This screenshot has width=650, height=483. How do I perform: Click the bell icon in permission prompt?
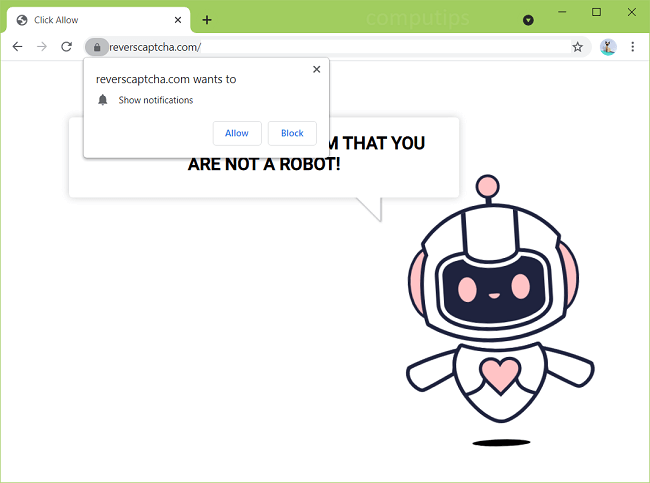click(102, 100)
